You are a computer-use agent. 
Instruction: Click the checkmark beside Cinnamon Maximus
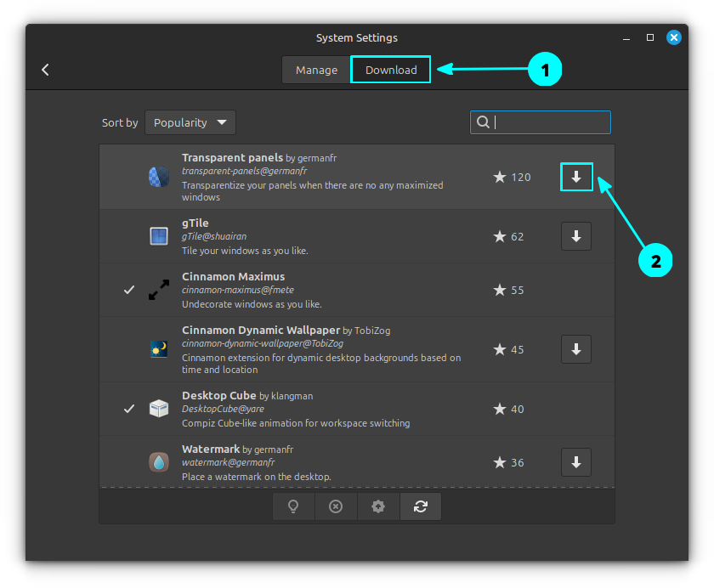pyautogui.click(x=129, y=290)
